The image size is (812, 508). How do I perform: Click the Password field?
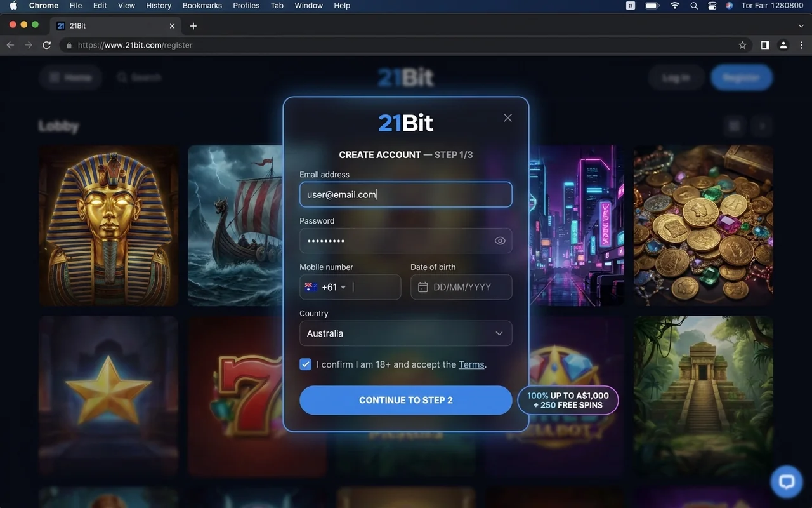[x=405, y=241]
